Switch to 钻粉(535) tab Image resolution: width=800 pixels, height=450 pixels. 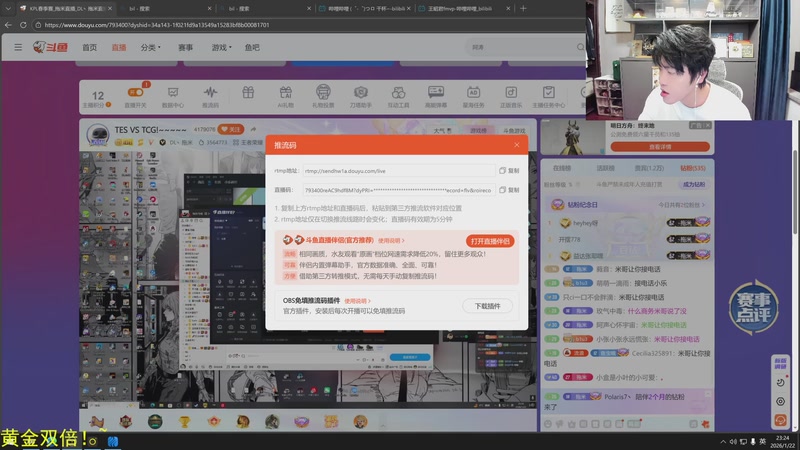coord(693,168)
